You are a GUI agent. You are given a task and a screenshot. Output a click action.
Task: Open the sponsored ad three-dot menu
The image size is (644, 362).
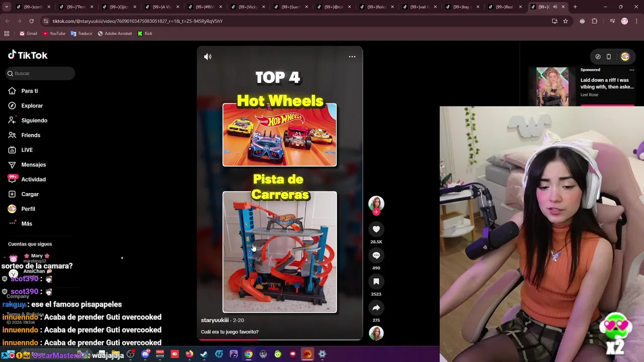point(632,70)
